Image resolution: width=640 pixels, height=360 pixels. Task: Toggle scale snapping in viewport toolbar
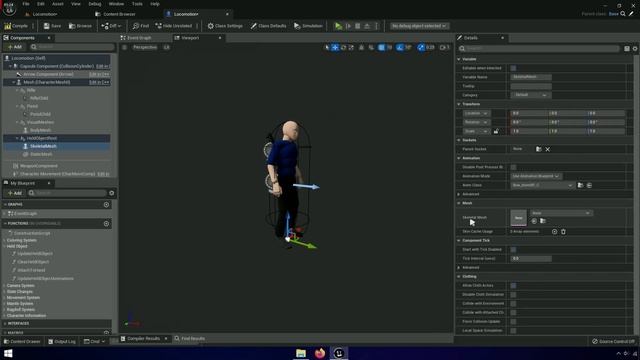pyautogui.click(x=421, y=47)
